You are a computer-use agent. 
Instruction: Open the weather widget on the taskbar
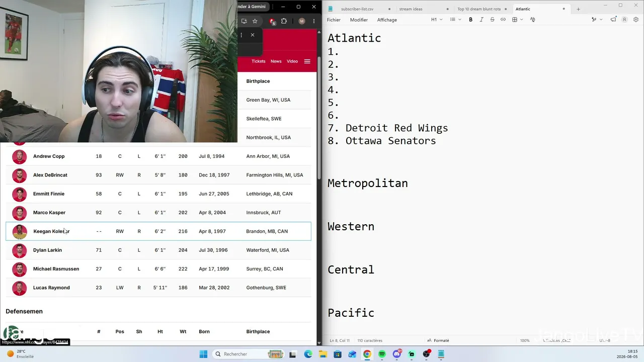click(21, 354)
